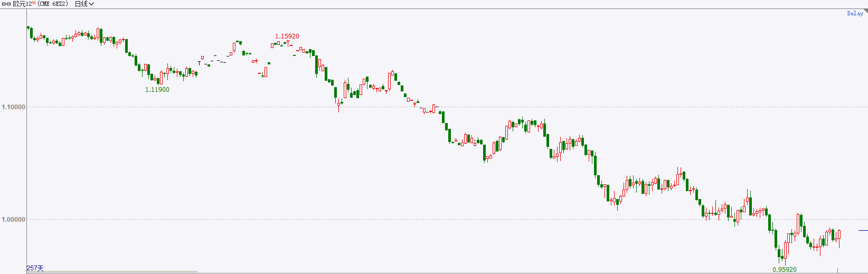Click the red M superscript marker

pos(34,3)
